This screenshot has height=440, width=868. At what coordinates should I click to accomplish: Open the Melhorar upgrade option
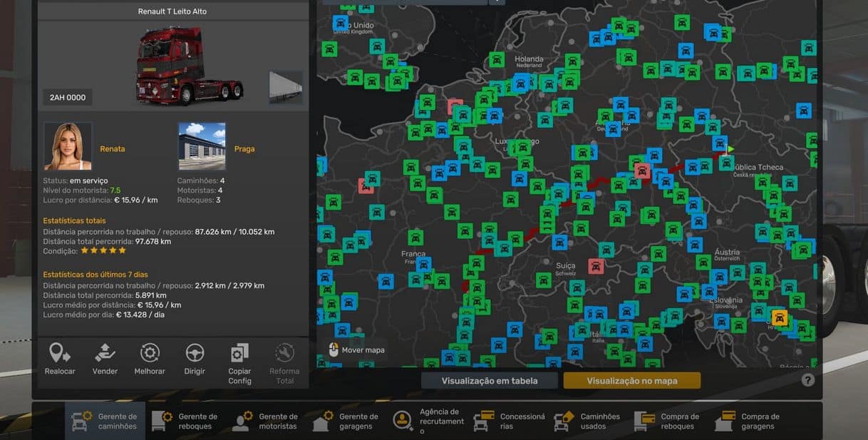coord(150,353)
